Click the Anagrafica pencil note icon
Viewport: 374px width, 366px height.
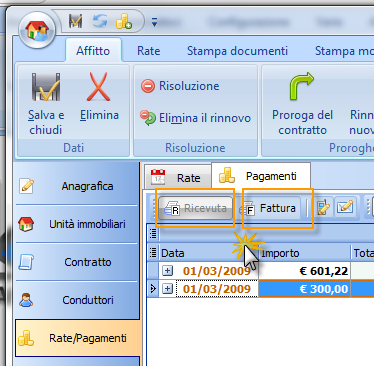pyautogui.click(x=26, y=186)
